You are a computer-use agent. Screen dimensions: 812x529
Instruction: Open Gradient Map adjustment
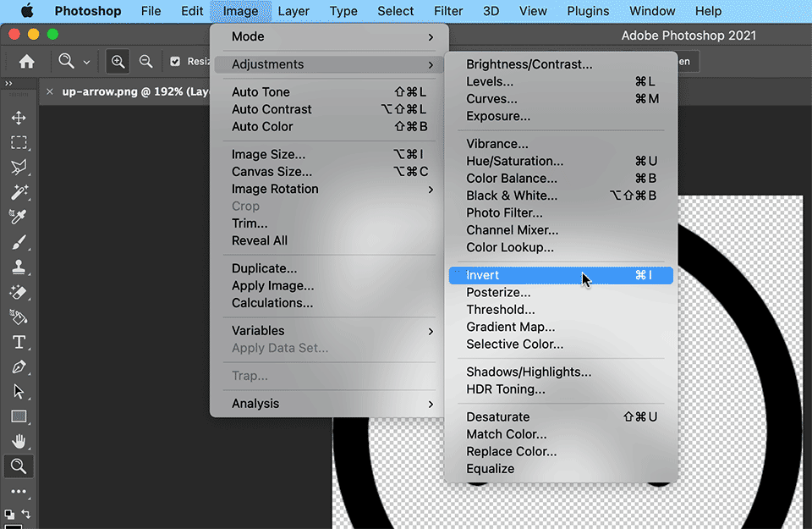pos(561,327)
